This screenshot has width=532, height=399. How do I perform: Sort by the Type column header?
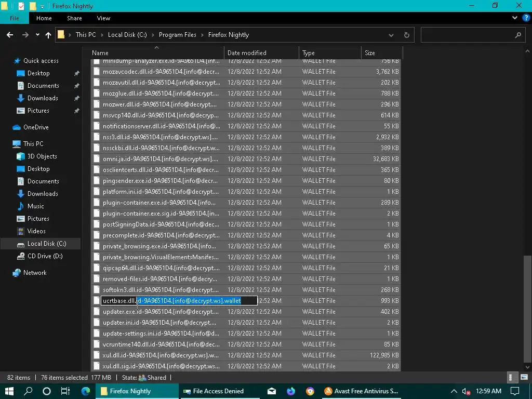click(x=330, y=52)
